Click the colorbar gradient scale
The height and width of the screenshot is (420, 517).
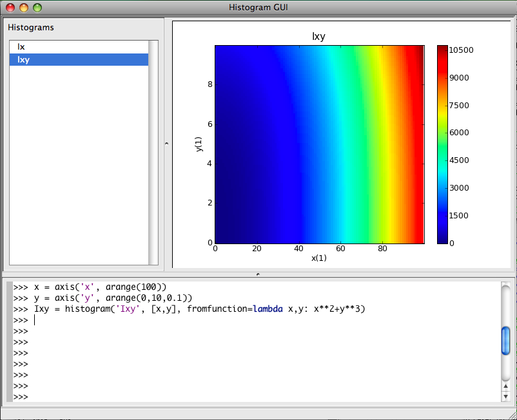click(442, 144)
